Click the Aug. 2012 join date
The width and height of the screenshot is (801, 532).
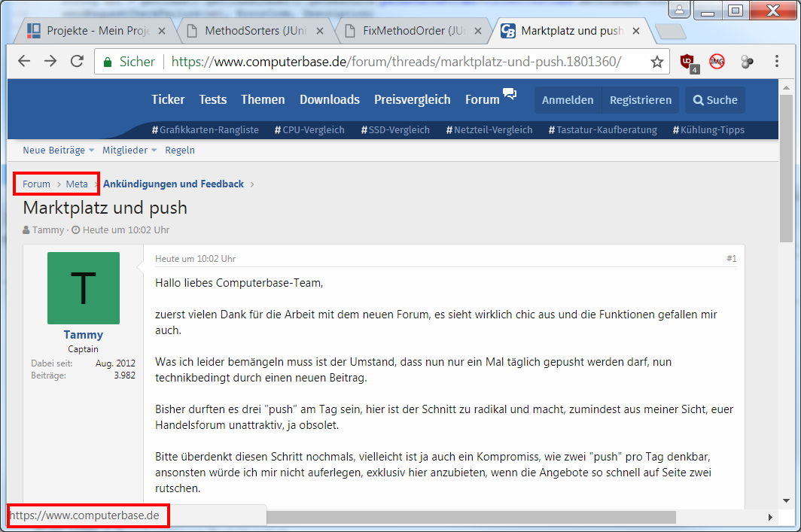click(115, 363)
